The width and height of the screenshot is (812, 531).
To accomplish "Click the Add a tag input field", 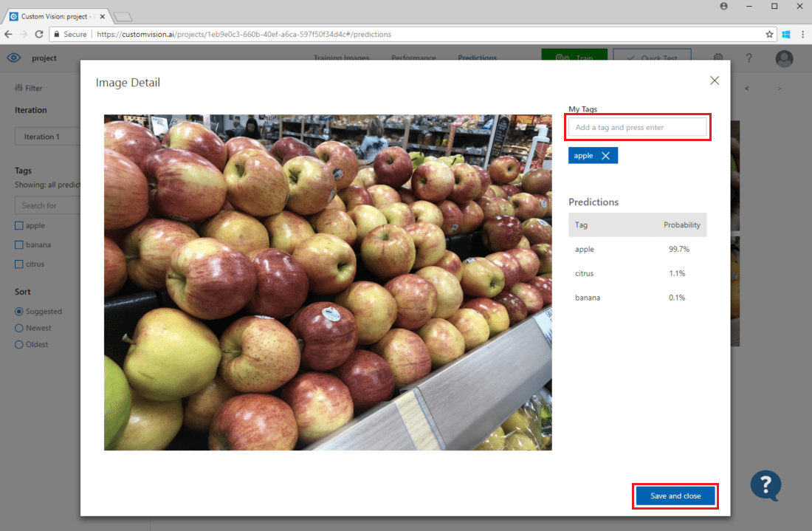I will pyautogui.click(x=637, y=127).
